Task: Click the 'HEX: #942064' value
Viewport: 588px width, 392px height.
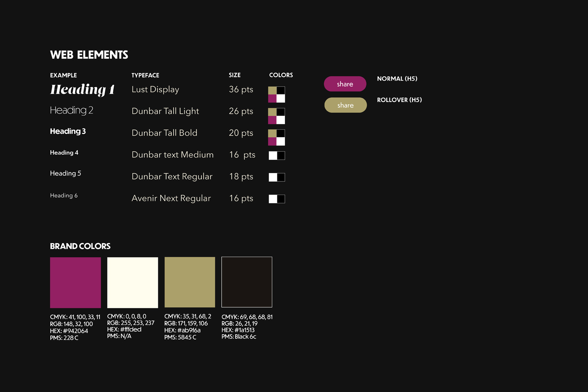Action: (x=69, y=331)
